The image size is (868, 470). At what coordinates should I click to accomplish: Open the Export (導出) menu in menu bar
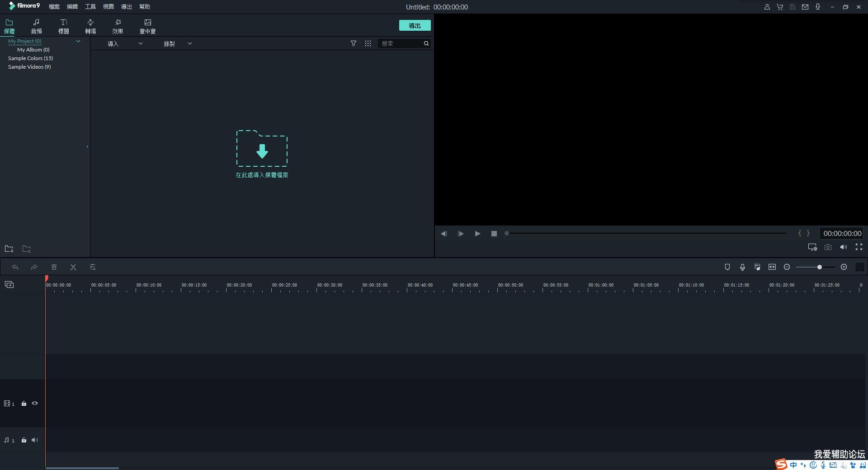127,7
